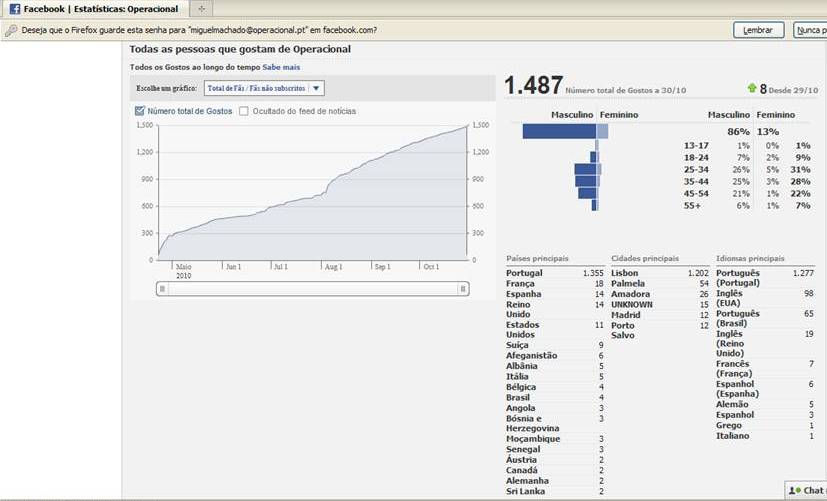Image resolution: width=827 pixels, height=501 pixels.
Task: Select the Afeganistão country row
Action: [x=554, y=355]
